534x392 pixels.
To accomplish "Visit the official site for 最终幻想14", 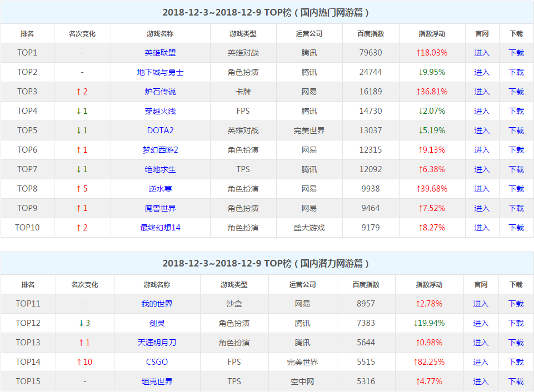I will (482, 227).
